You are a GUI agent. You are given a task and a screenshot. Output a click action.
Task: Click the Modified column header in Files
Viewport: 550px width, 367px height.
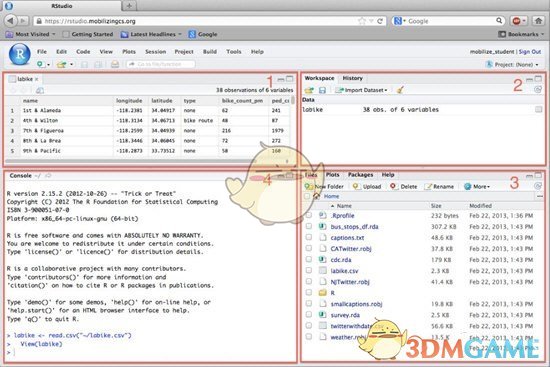pos(480,206)
